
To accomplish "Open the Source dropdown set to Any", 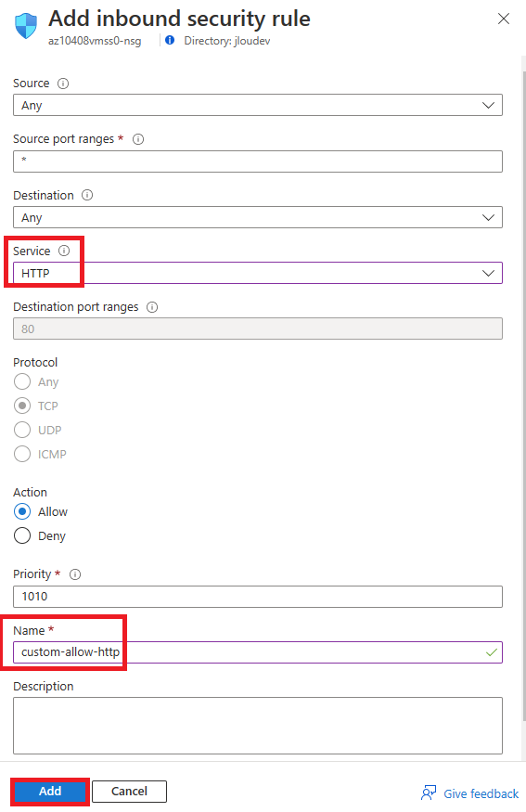I will coord(258,105).
